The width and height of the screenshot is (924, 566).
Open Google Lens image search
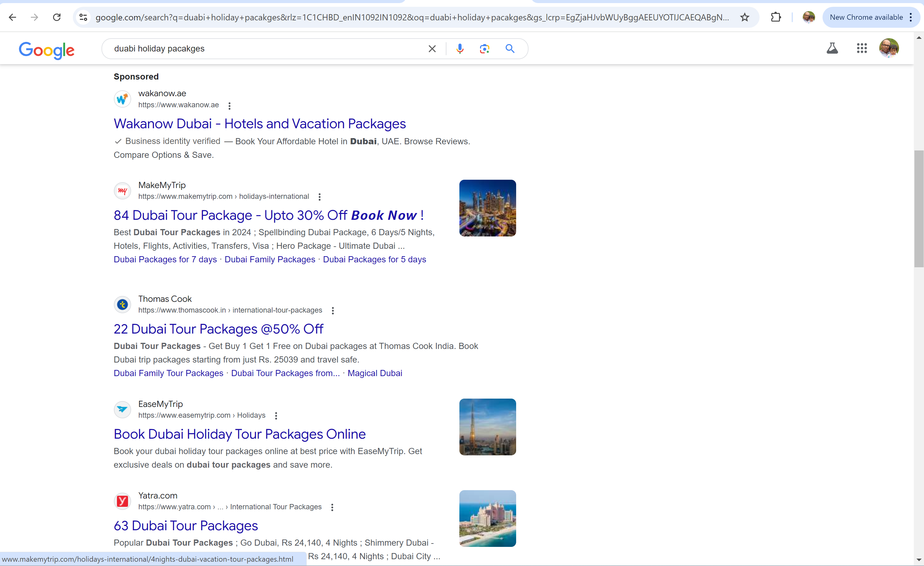(x=484, y=49)
